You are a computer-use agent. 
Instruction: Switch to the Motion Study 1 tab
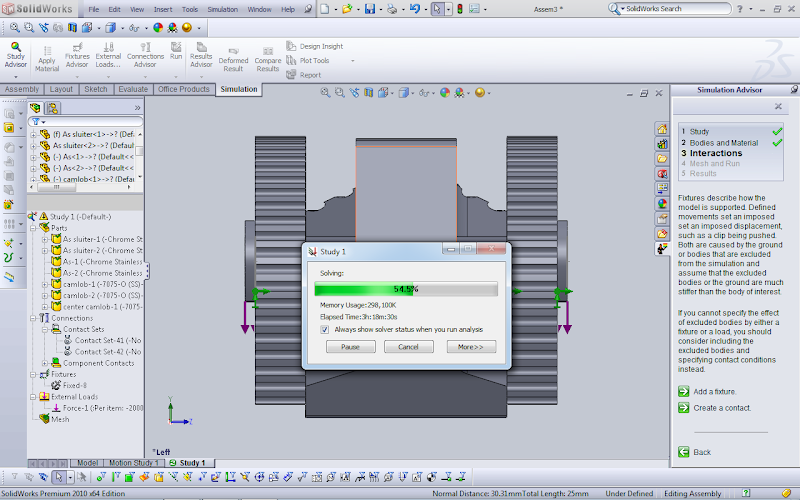pos(132,463)
